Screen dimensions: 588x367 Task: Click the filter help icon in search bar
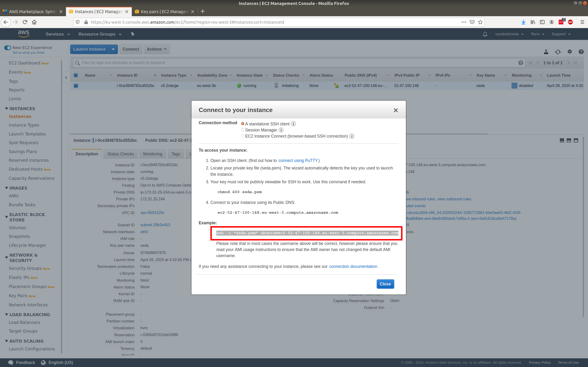click(x=520, y=63)
